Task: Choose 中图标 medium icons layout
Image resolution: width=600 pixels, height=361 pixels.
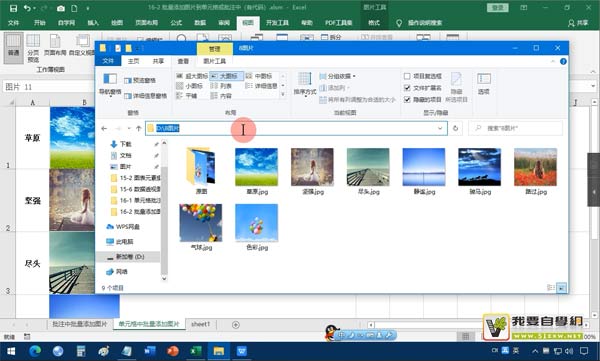Action: click(259, 76)
